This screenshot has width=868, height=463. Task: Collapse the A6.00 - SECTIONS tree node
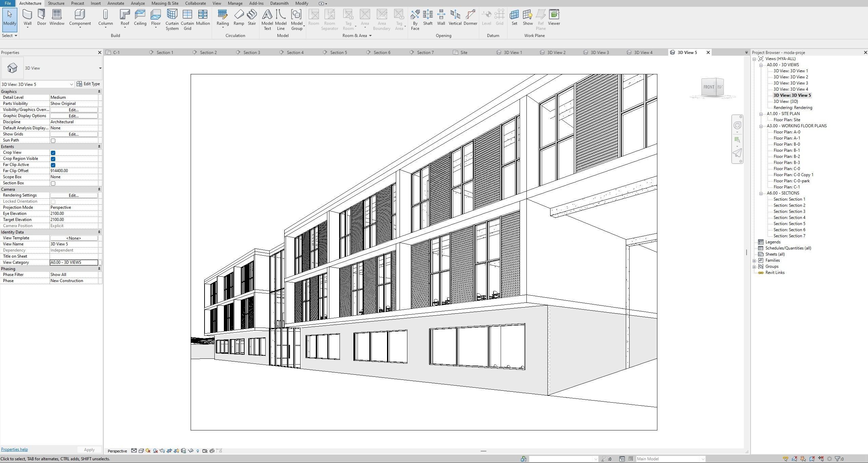[761, 193]
